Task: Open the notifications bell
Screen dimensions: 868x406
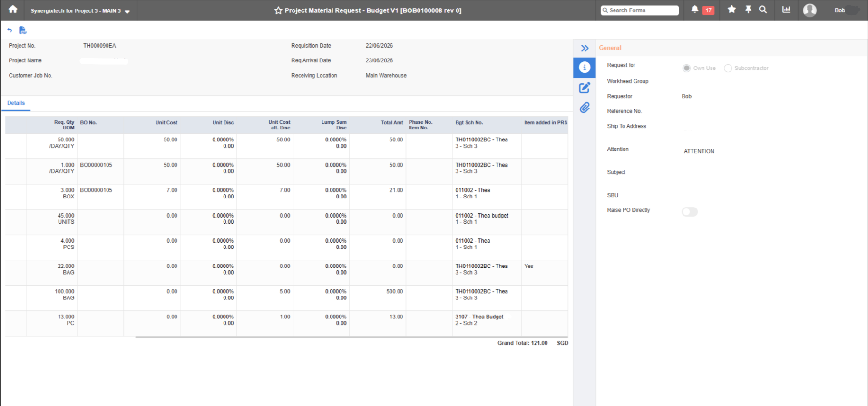Action: [x=695, y=10]
